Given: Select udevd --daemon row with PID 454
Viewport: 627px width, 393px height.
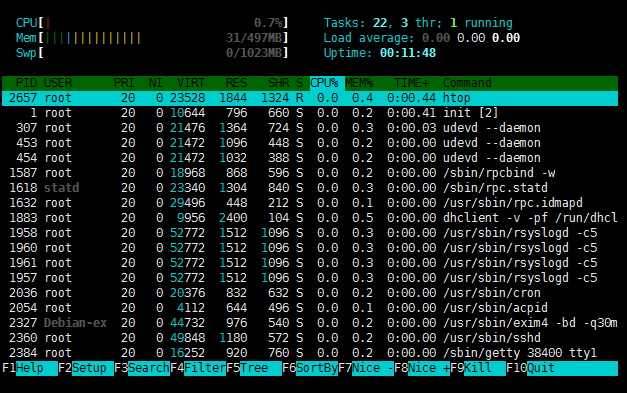Looking at the screenshot, I should (310, 158).
